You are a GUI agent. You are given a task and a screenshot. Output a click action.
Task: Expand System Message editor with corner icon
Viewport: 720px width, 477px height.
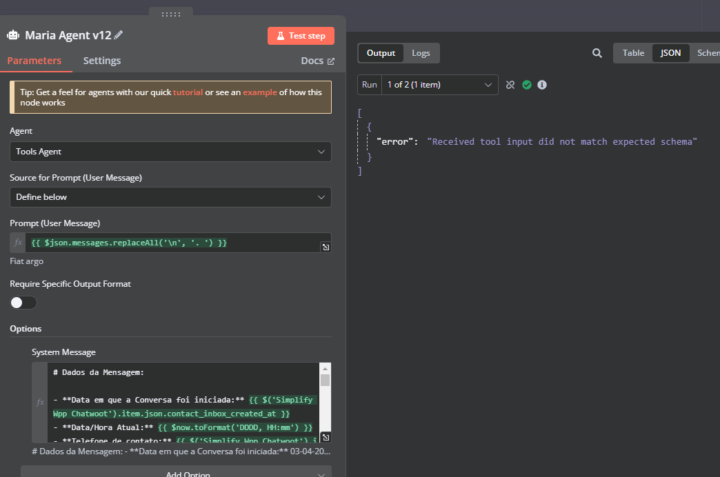tap(326, 437)
